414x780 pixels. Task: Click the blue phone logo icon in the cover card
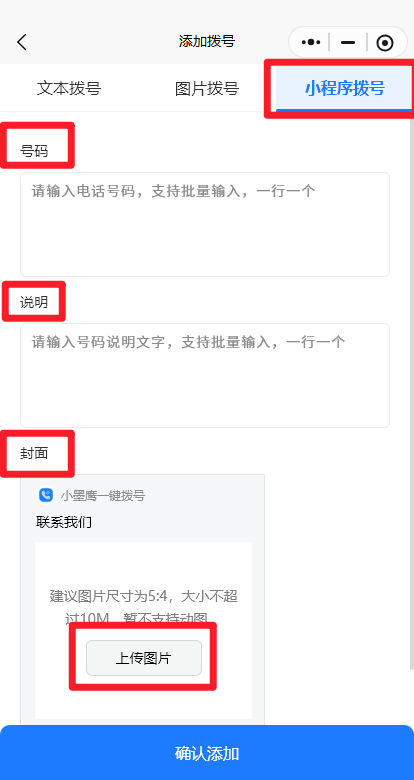[46, 495]
